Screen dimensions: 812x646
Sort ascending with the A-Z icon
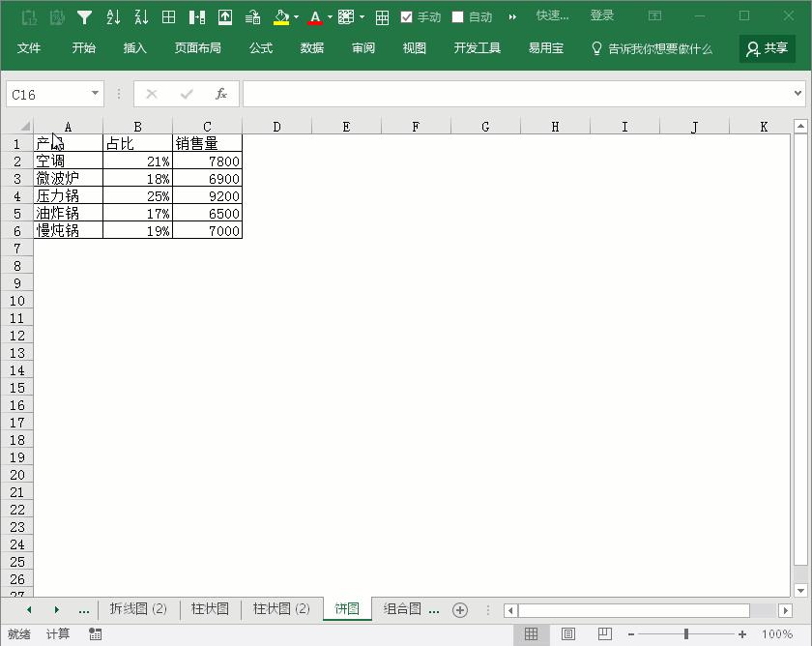[x=112, y=15]
